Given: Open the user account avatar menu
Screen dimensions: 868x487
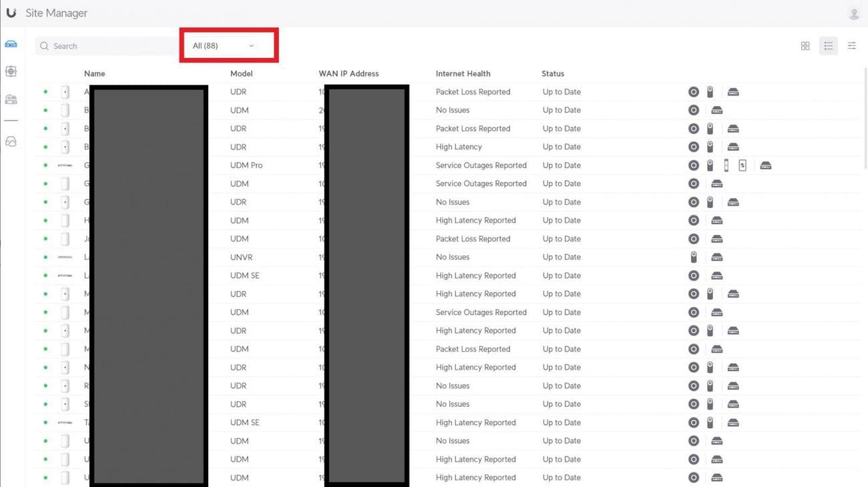Looking at the screenshot, I should click(x=853, y=13).
